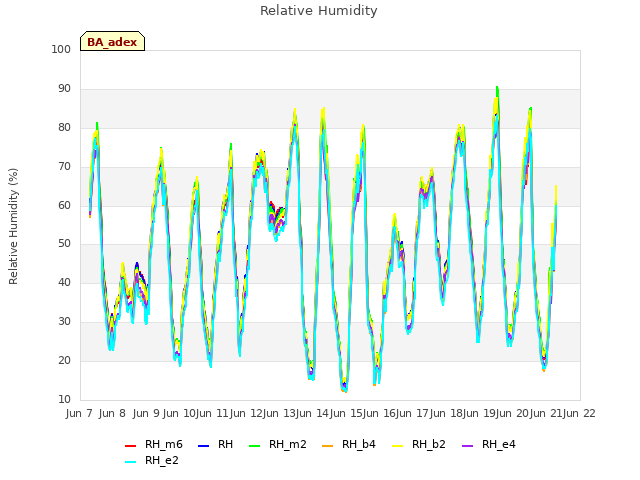Click the orange RH_b4 legend swatch

(x=327, y=445)
